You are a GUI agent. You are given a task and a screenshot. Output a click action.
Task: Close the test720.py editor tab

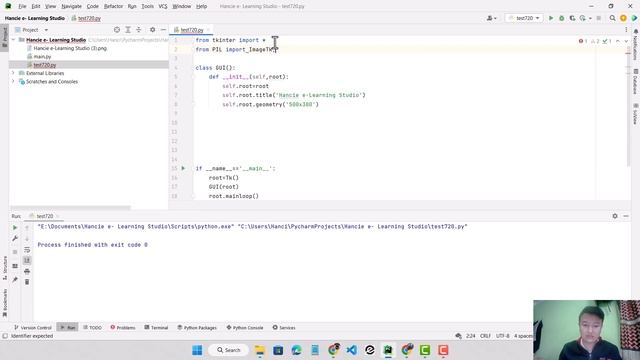click(208, 30)
